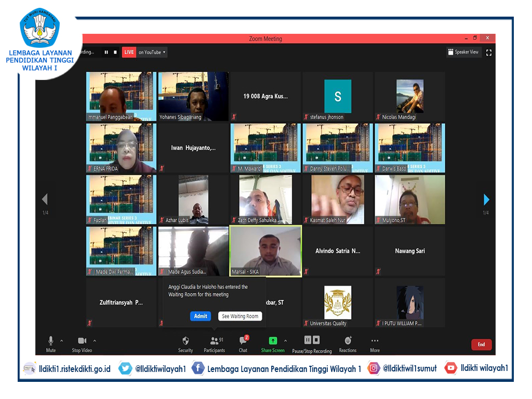Select Fadlan video tile

(121, 199)
